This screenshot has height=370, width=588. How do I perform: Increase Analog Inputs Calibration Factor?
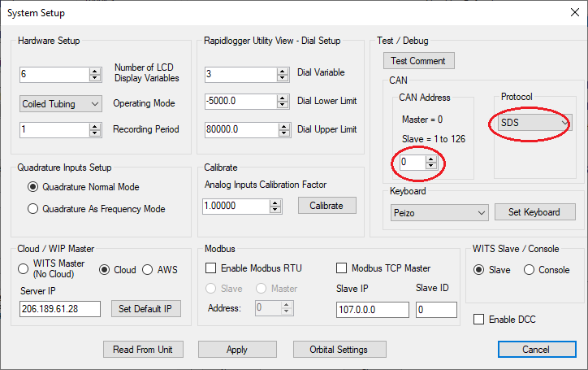tap(275, 202)
